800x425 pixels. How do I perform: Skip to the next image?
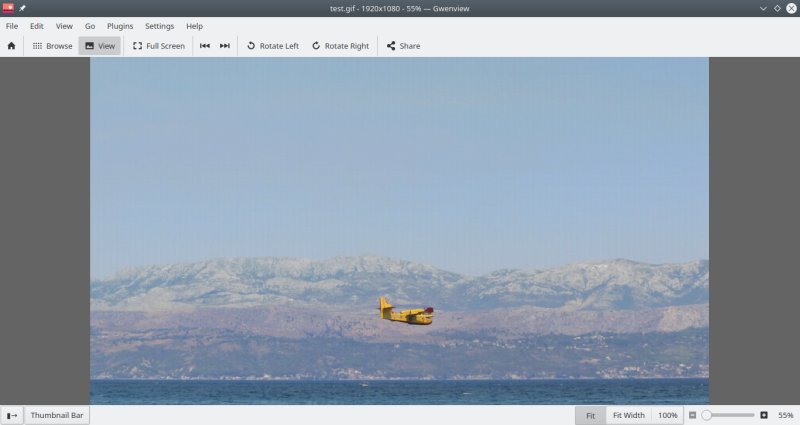click(225, 46)
